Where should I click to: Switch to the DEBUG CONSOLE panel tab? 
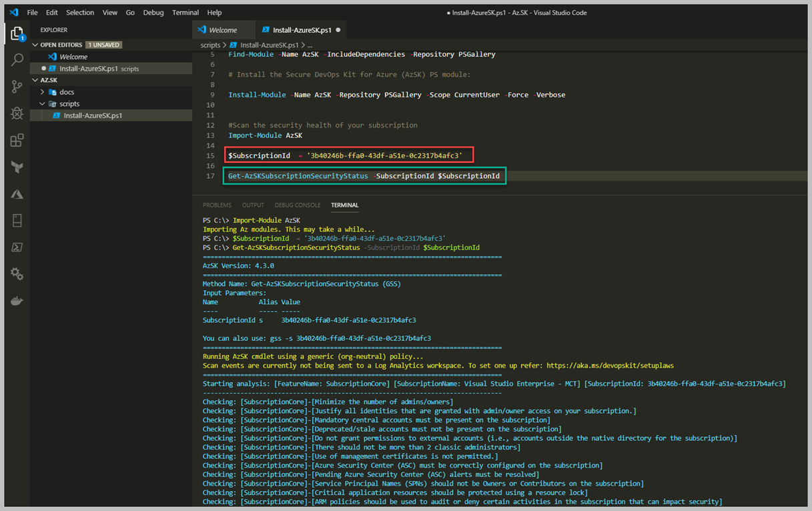coord(298,205)
